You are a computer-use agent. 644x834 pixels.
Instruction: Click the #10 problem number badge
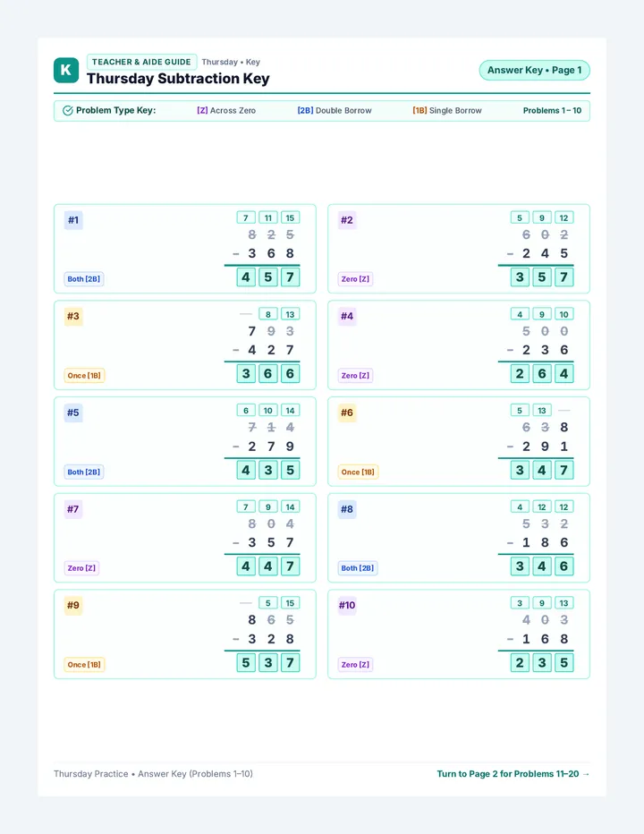[x=347, y=605]
